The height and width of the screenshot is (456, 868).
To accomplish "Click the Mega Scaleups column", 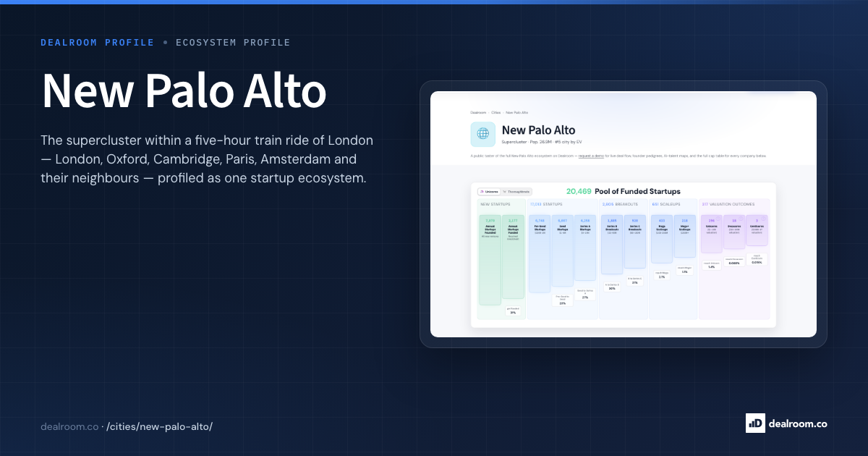I will [662, 238].
